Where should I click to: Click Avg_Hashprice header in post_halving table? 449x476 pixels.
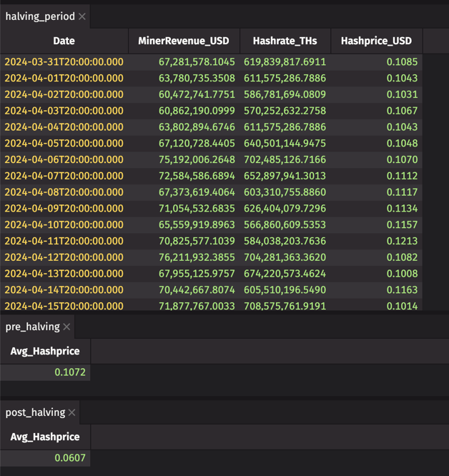[45, 437]
